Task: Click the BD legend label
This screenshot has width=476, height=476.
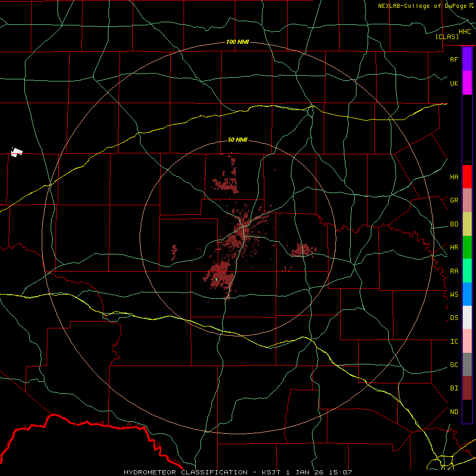Action: 454,224
